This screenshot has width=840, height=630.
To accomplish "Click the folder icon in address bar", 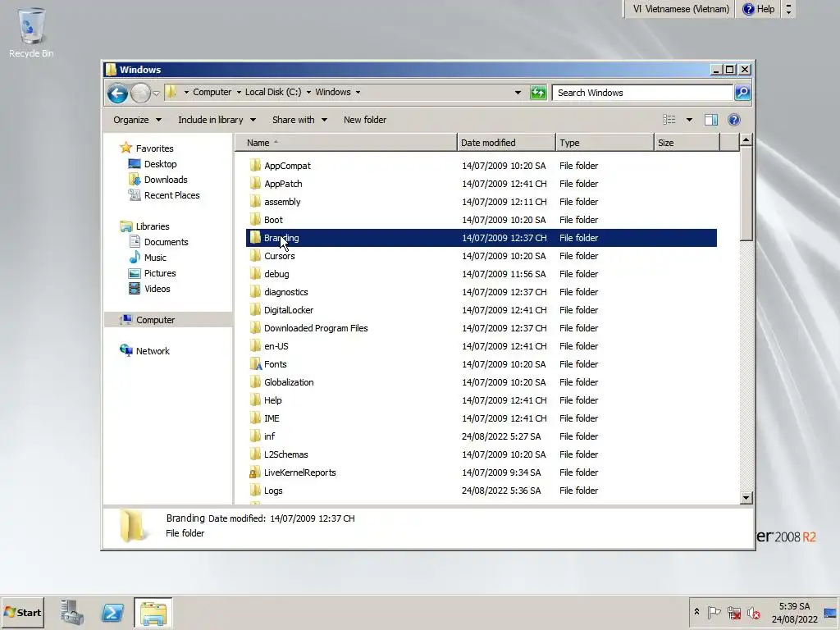I will click(171, 92).
